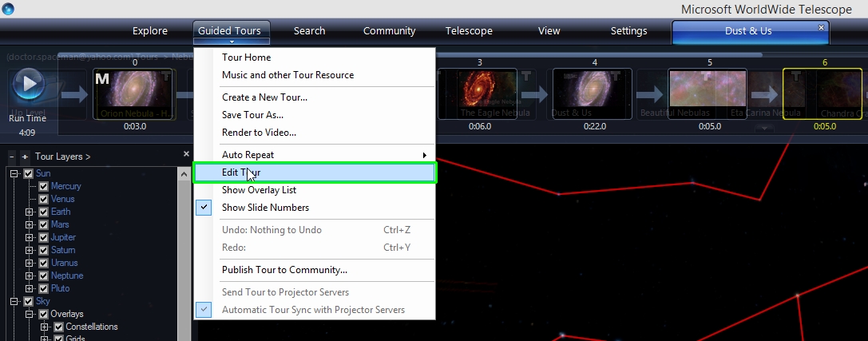Image resolution: width=868 pixels, height=341 pixels.
Task: Toggle the Neptune layer checkbox
Action: [43, 276]
